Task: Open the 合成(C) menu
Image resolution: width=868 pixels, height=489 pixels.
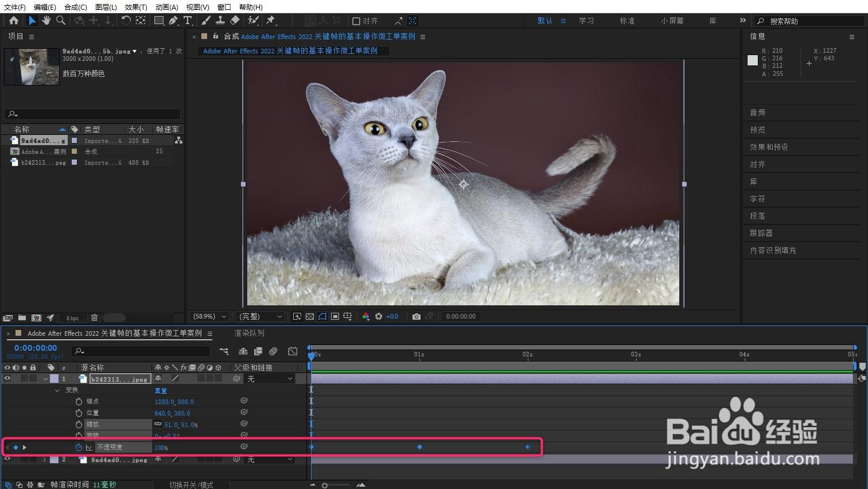Action: pos(76,7)
